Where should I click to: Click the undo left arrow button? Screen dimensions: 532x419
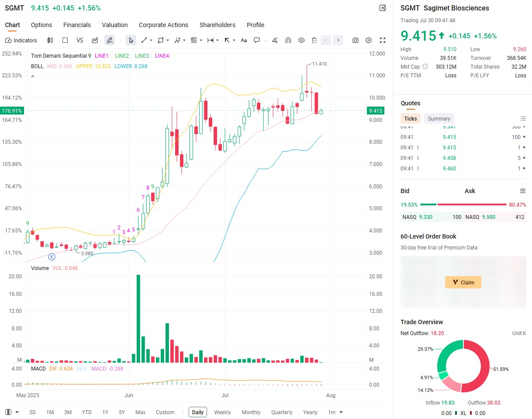point(326,40)
